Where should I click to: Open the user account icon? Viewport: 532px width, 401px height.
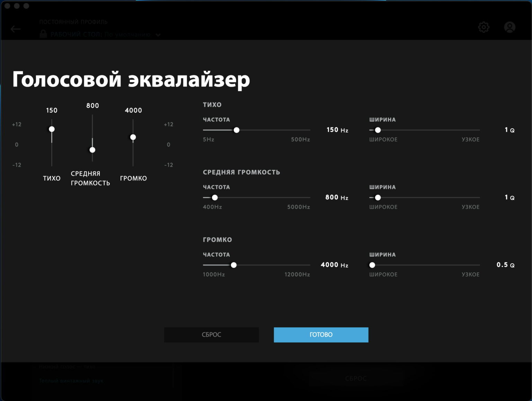point(509,27)
